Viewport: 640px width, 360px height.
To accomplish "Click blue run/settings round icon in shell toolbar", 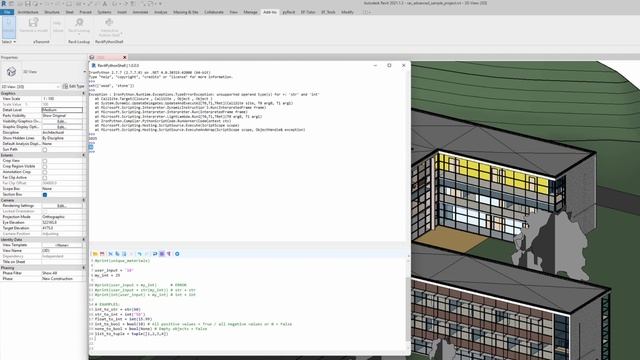I will click(177, 254).
